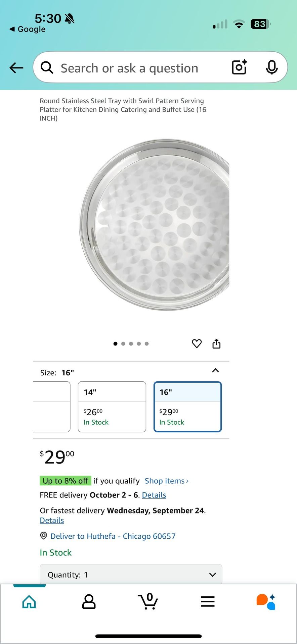This screenshot has width=297, height=644.
Task: Open the Rufus AI assistant icon
Action: pos(266,602)
